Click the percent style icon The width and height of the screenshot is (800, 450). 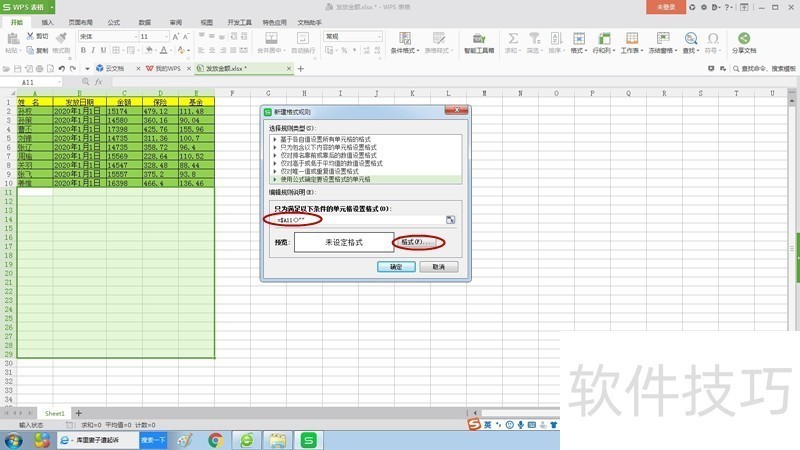coord(344,50)
